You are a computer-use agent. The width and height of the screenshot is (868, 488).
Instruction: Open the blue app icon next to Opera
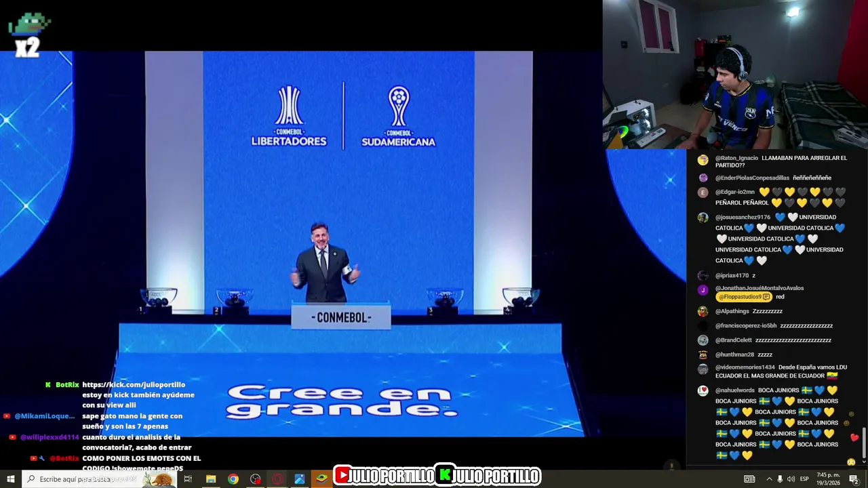(x=299, y=479)
